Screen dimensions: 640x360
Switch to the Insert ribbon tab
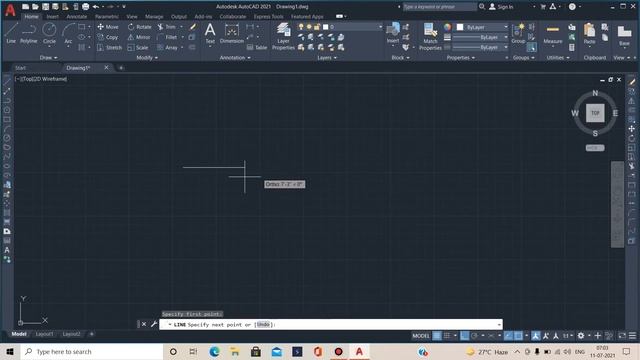click(52, 17)
